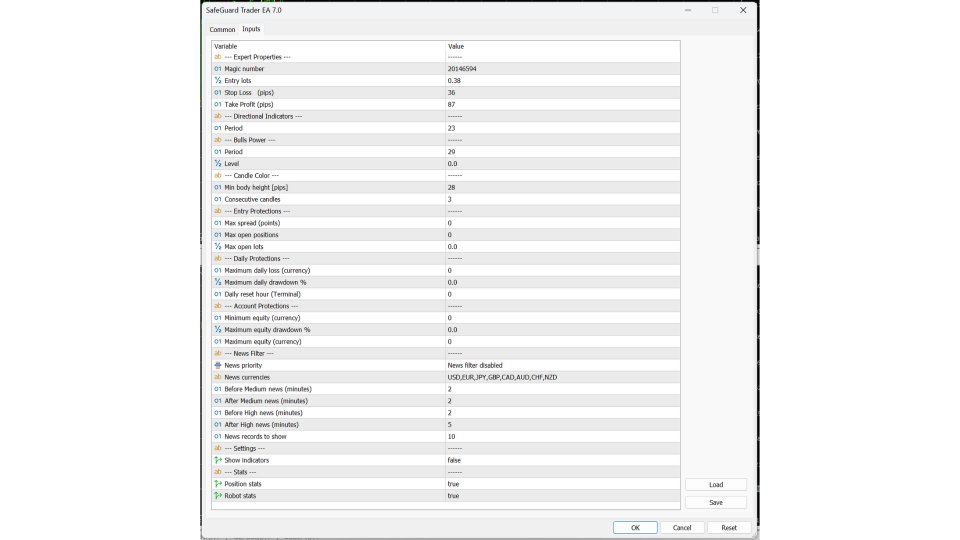Click the string icon beside Candle Color
960x540 pixels.
pos(217,175)
